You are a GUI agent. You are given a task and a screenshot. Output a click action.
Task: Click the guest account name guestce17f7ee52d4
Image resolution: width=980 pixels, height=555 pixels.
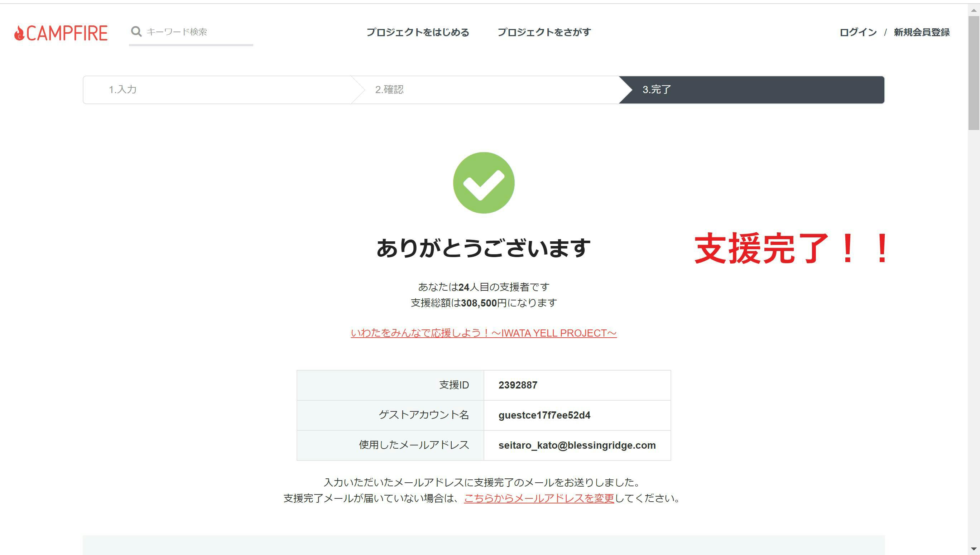pos(544,415)
